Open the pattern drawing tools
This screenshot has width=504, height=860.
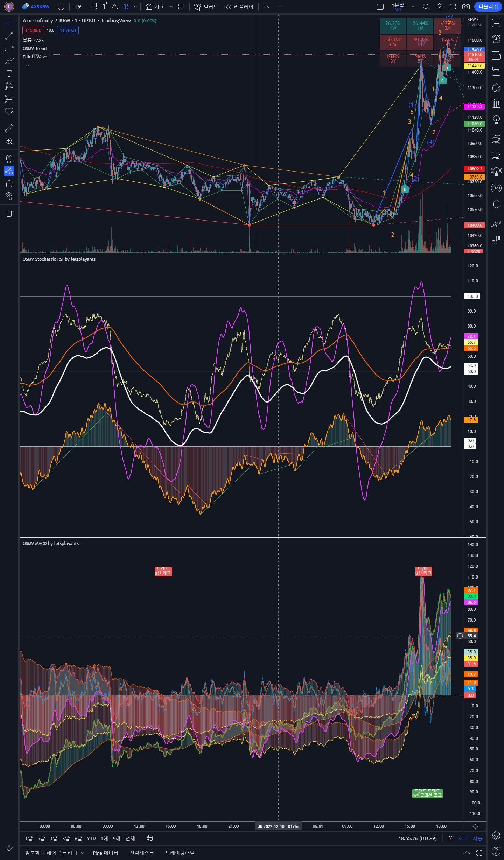point(9,86)
